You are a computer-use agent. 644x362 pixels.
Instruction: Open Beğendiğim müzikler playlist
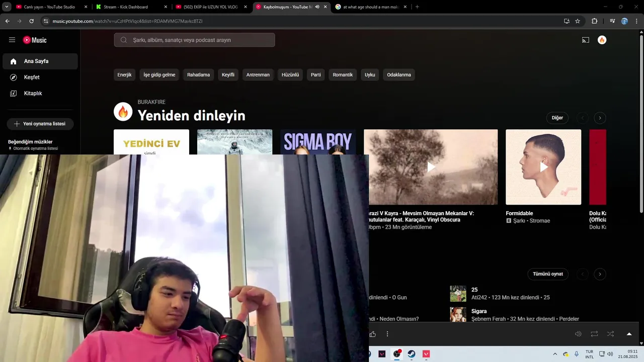tap(30, 142)
